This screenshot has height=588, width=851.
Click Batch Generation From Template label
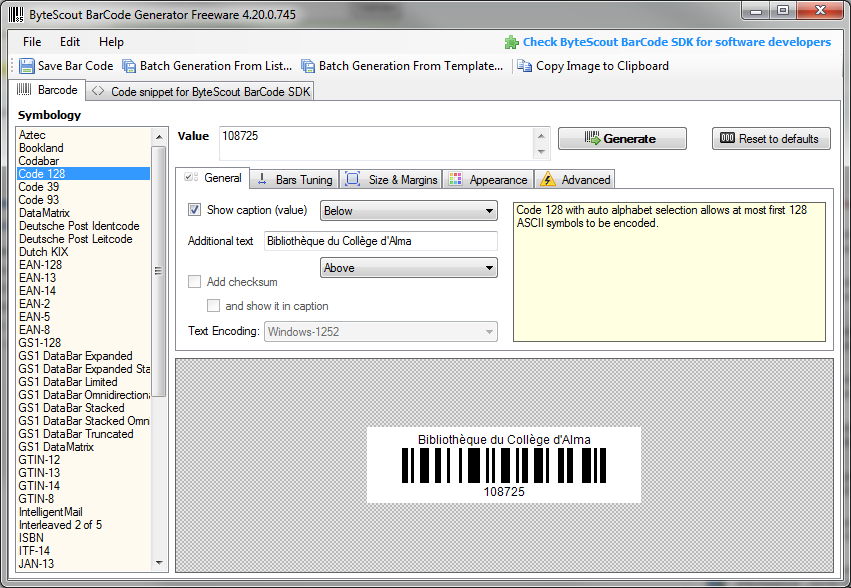coord(411,66)
